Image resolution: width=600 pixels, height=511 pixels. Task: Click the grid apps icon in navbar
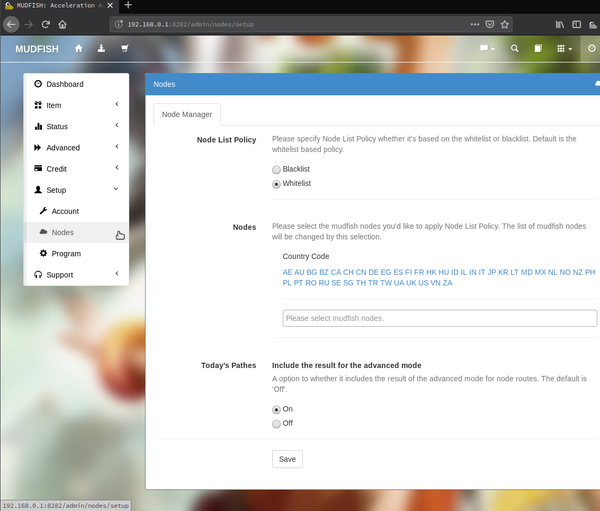point(564,49)
